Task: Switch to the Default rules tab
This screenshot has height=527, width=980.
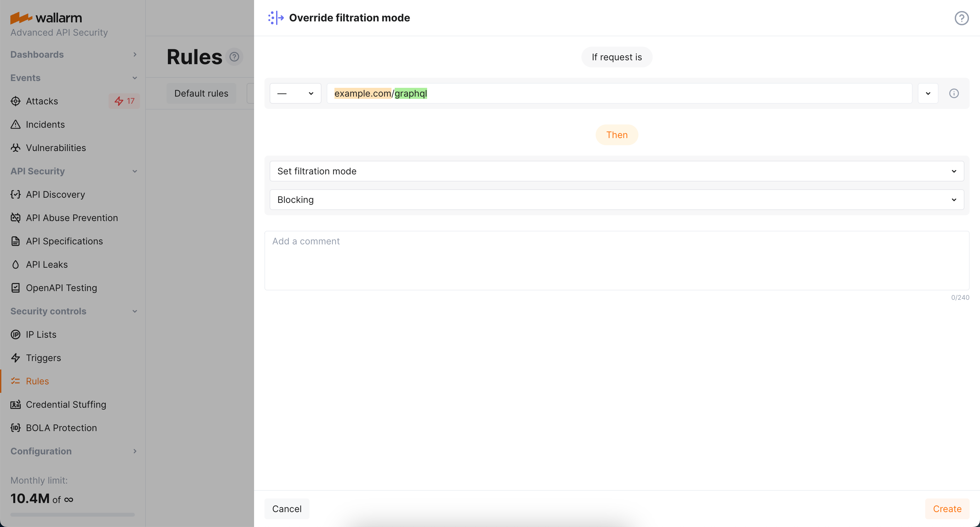Action: coord(201,93)
